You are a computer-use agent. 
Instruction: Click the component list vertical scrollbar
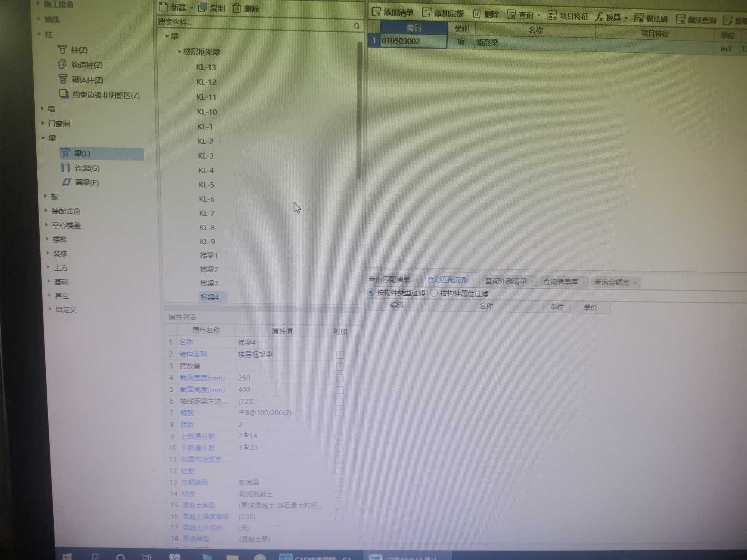(359, 111)
